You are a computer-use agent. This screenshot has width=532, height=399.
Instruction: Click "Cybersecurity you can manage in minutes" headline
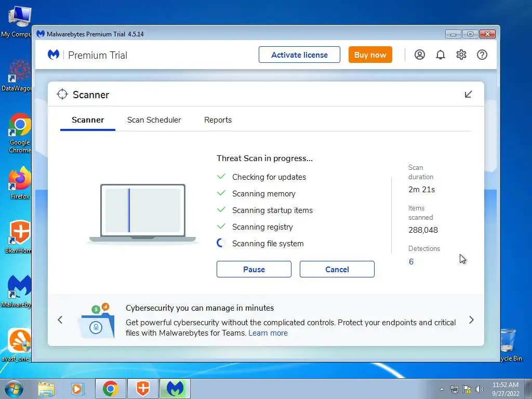[200, 308]
